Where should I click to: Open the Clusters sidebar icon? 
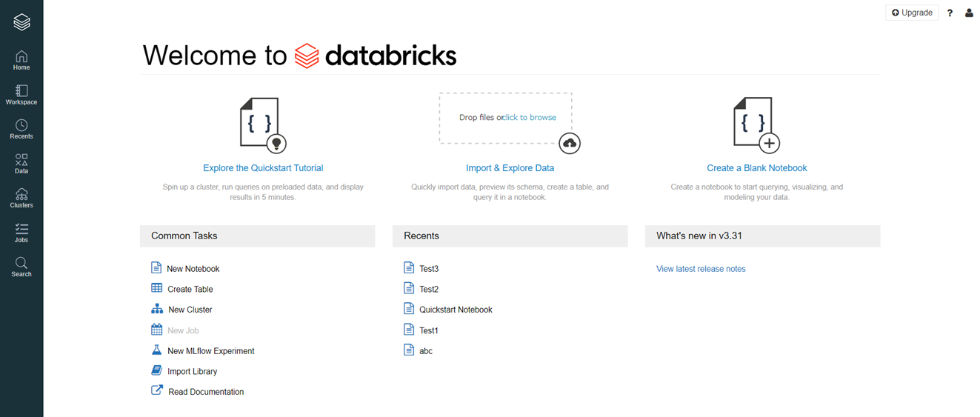point(21,198)
